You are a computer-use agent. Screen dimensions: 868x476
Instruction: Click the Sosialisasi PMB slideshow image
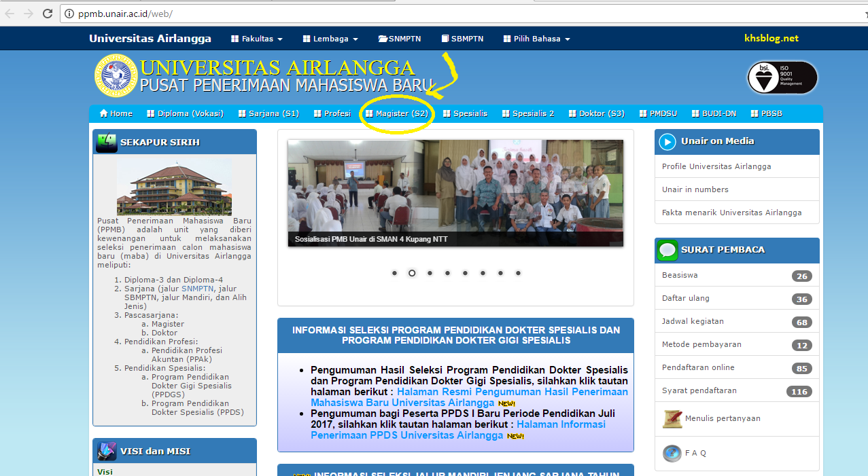coord(455,193)
